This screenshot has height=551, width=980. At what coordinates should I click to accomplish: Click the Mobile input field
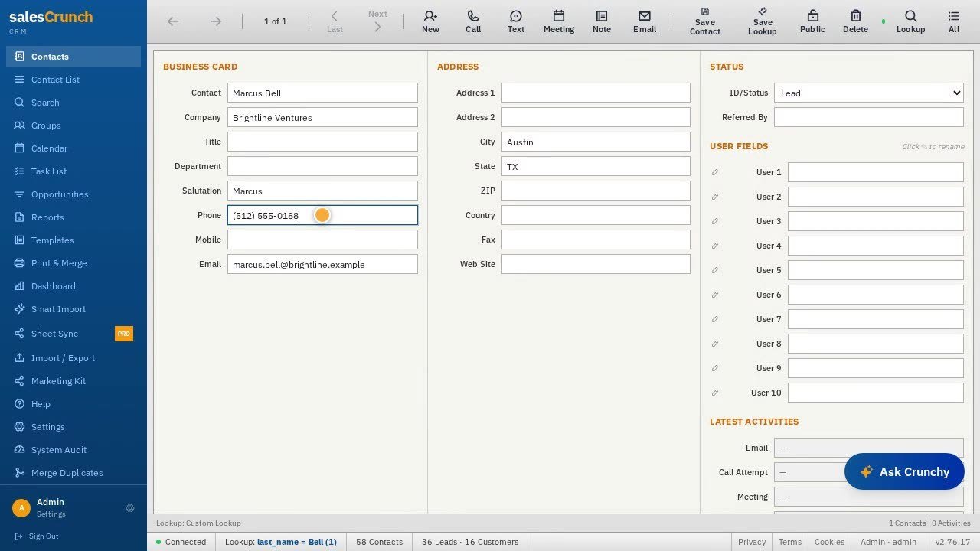[322, 240]
